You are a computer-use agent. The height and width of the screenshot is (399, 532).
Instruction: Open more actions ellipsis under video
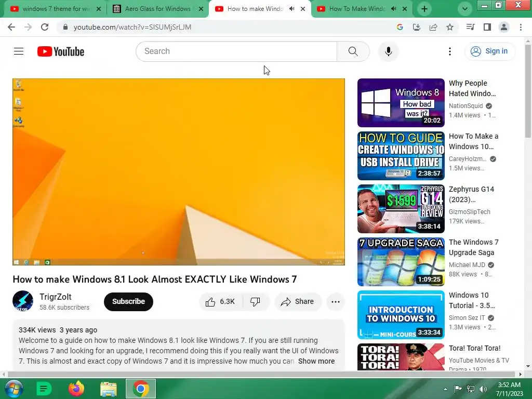[336, 302]
